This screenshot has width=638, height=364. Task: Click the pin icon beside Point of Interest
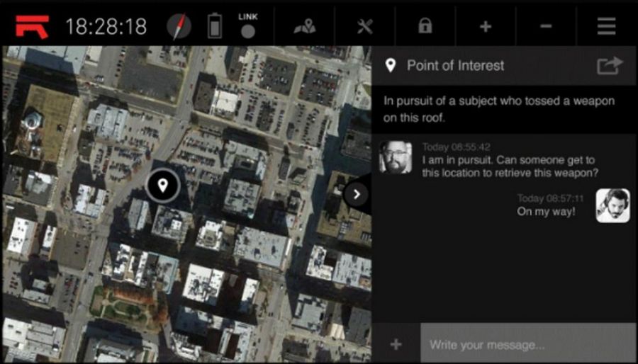click(390, 66)
